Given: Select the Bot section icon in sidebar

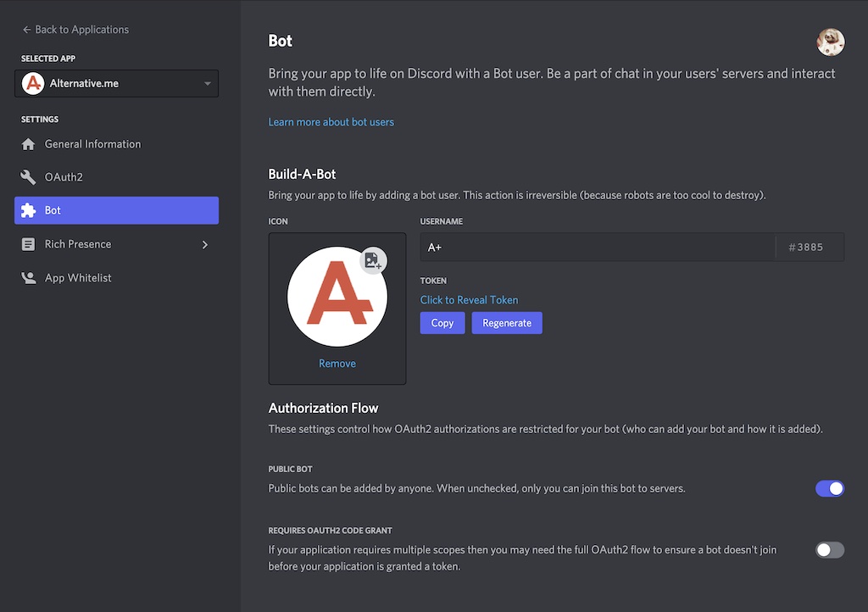Looking at the screenshot, I should click(27, 209).
